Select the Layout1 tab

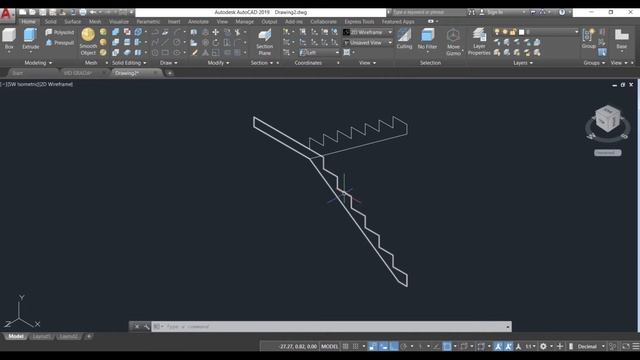[41, 336]
